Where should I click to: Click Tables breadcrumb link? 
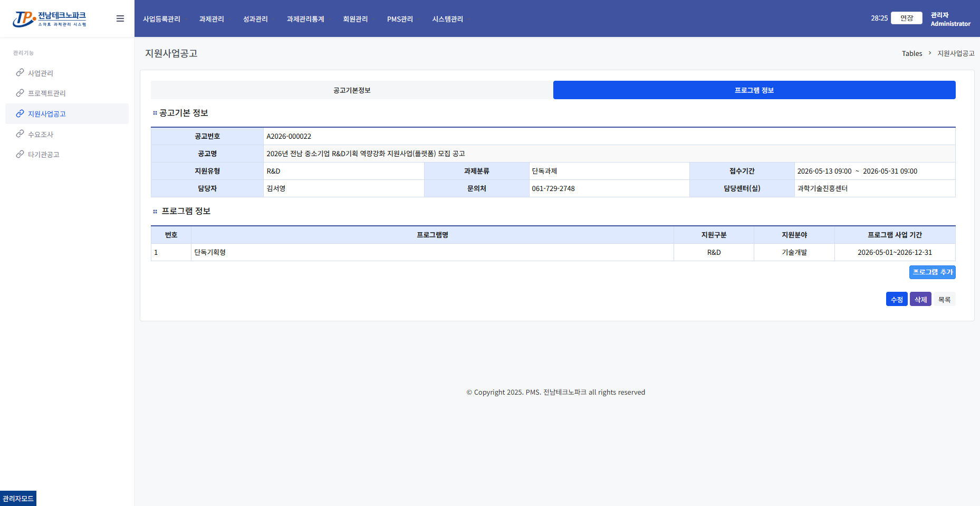click(912, 53)
